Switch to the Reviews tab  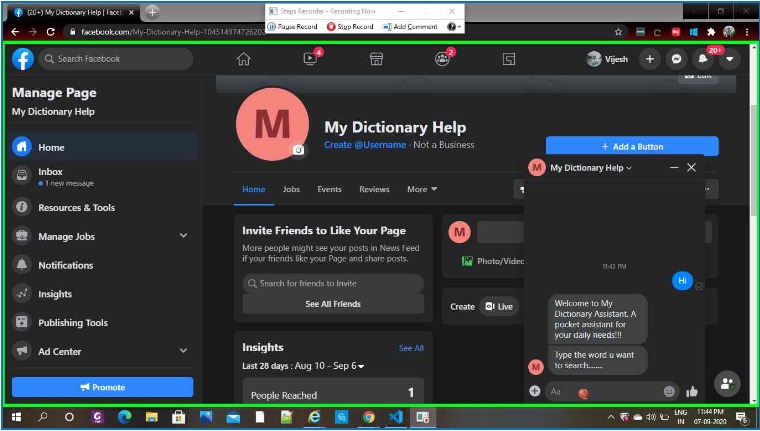[x=374, y=190]
